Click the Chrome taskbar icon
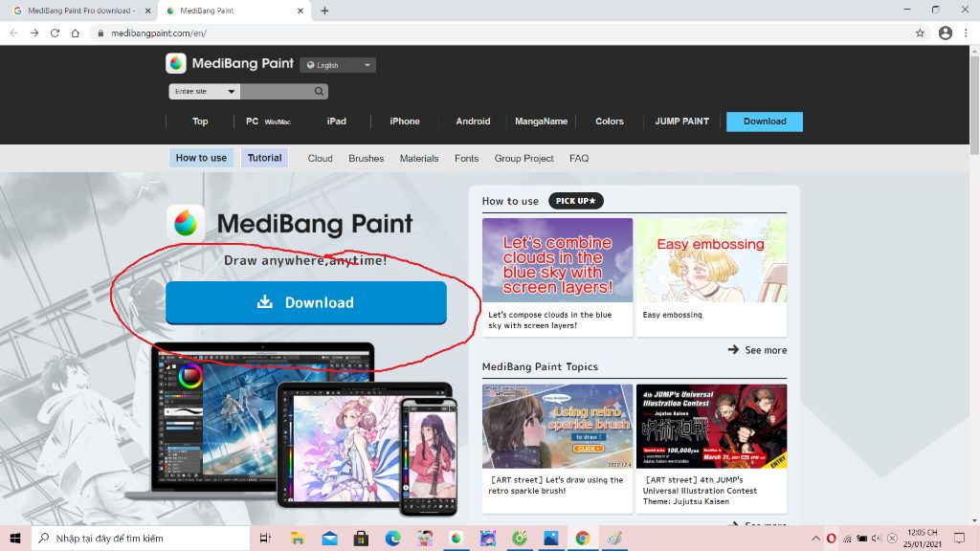The height and width of the screenshot is (551, 980). pos(583,538)
